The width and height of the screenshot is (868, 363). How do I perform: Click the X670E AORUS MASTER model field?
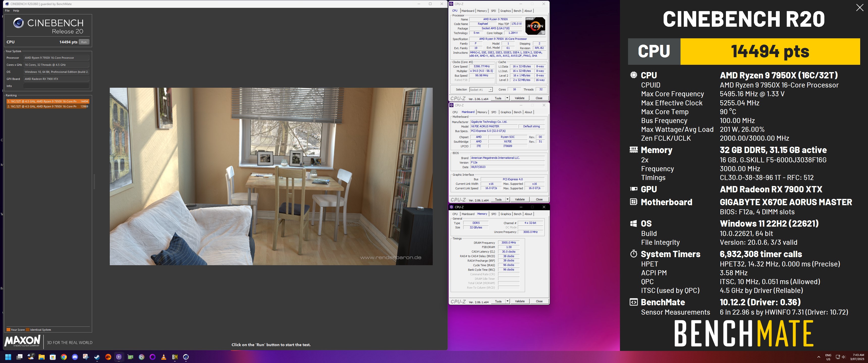click(494, 126)
